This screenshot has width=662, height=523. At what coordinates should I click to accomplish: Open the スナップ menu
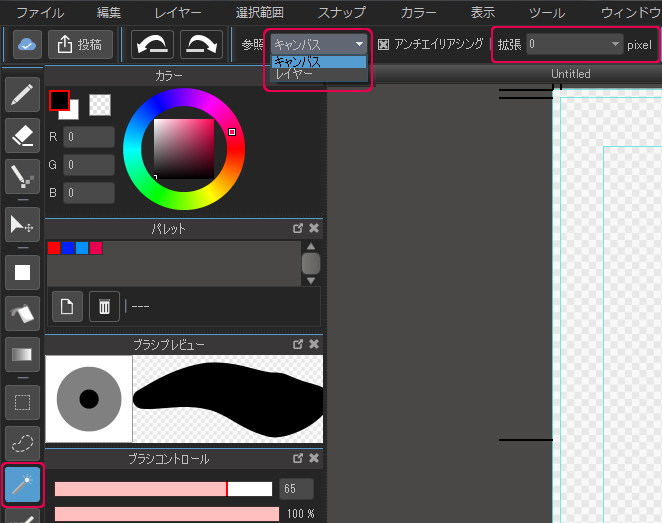pos(342,13)
